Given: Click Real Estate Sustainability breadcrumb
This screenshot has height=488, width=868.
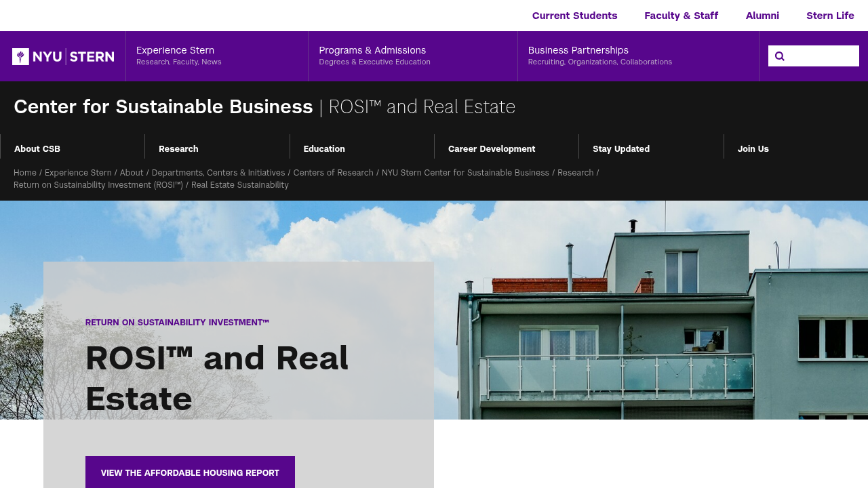Looking at the screenshot, I should click(x=240, y=185).
